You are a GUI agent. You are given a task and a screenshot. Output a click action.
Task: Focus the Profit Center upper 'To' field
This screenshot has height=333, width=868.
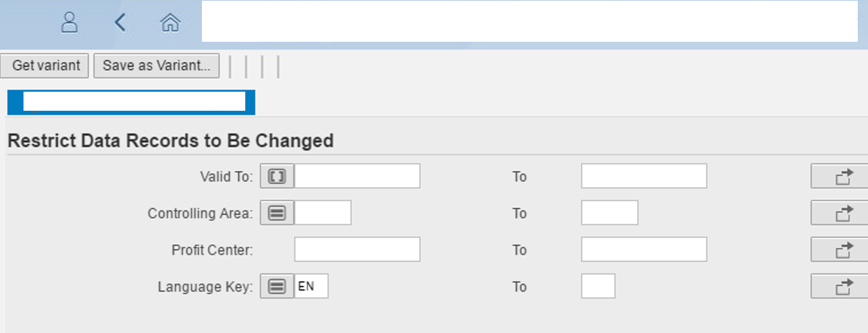point(644,249)
